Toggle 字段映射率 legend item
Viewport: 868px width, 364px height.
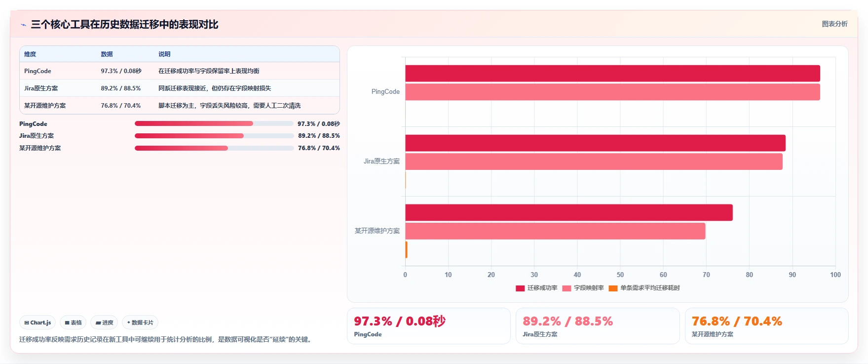pyautogui.click(x=583, y=288)
